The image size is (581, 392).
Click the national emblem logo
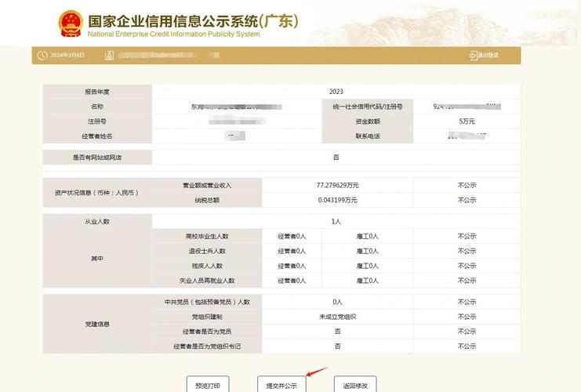[71, 24]
